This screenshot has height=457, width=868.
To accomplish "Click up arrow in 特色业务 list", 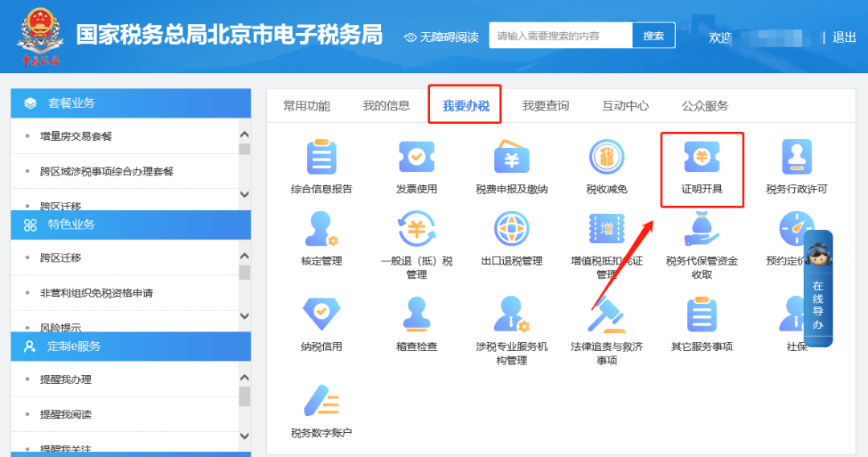I will [x=244, y=256].
